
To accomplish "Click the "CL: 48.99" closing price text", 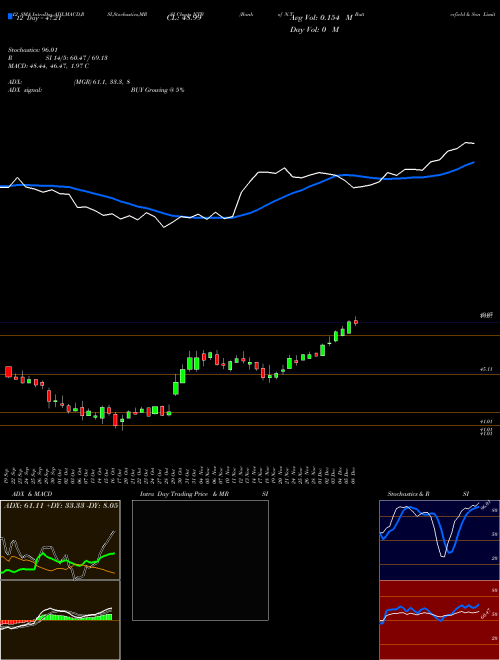I will 184,18.
